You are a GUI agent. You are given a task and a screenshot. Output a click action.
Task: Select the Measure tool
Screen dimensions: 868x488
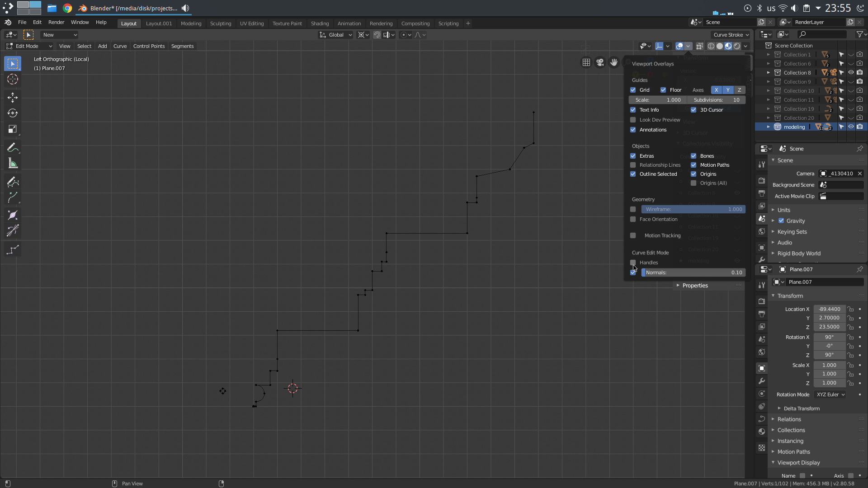tap(12, 164)
